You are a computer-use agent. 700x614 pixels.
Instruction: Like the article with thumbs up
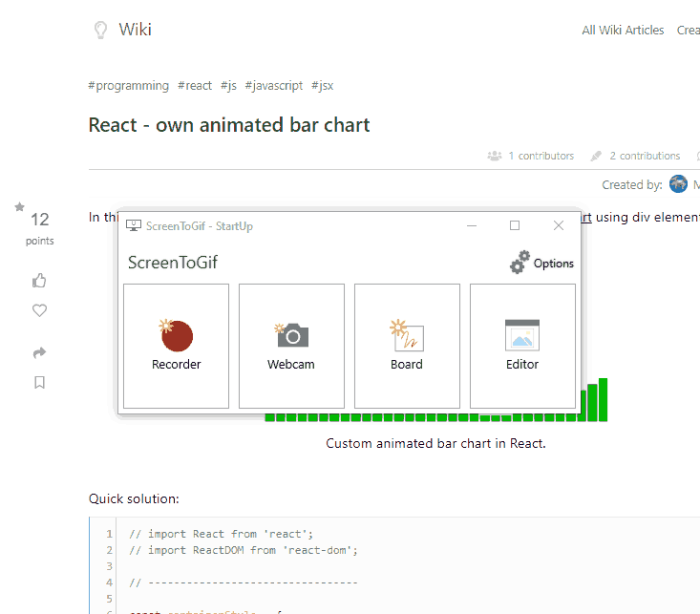point(39,281)
